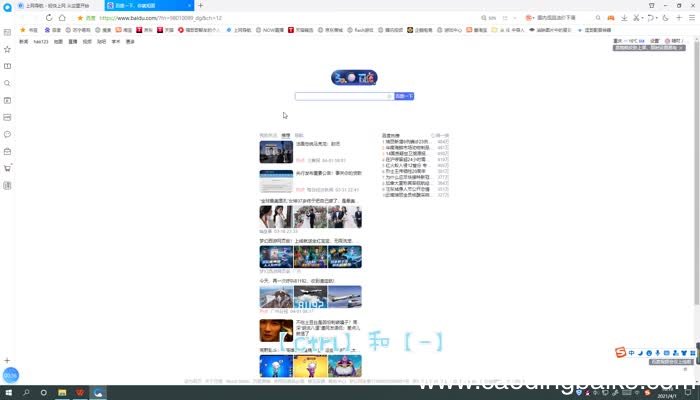Click the QQ Browser logo at top left
Viewport: 700px width, 400px height.
(x=7, y=8)
